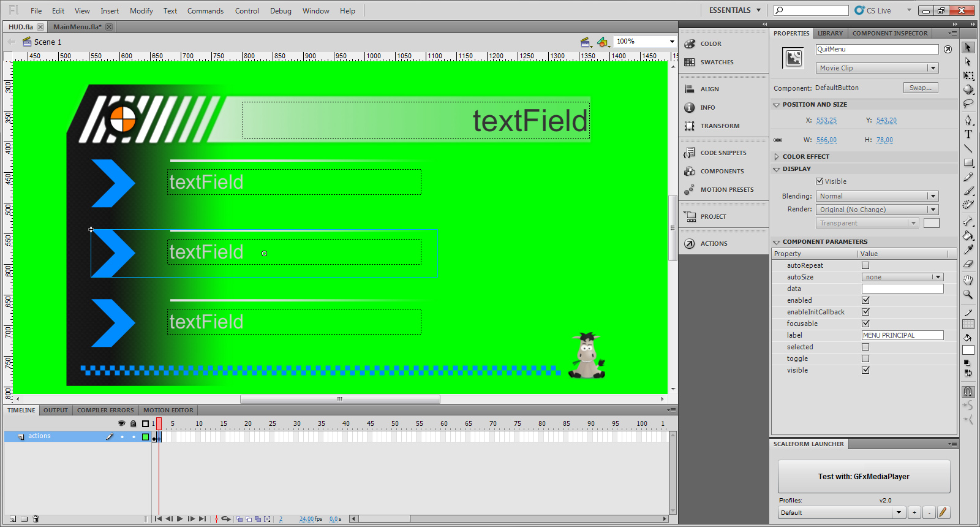This screenshot has height=527, width=980.
Task: Open the Commands menu
Action: [x=205, y=11]
